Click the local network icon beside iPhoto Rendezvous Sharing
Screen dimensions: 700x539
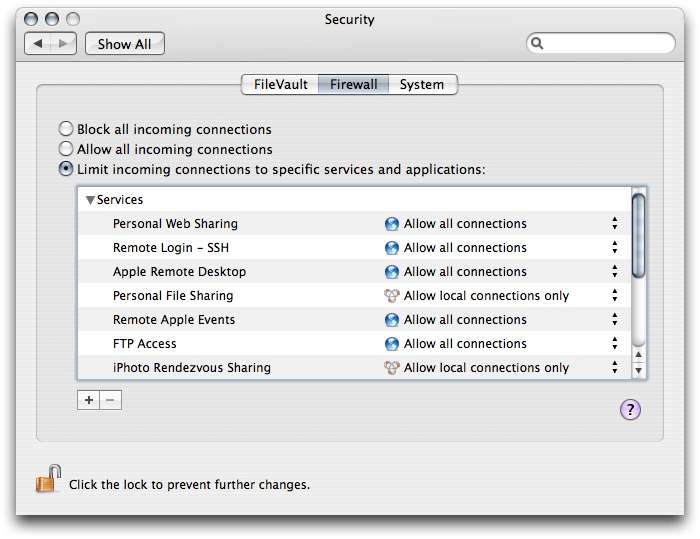tap(392, 368)
